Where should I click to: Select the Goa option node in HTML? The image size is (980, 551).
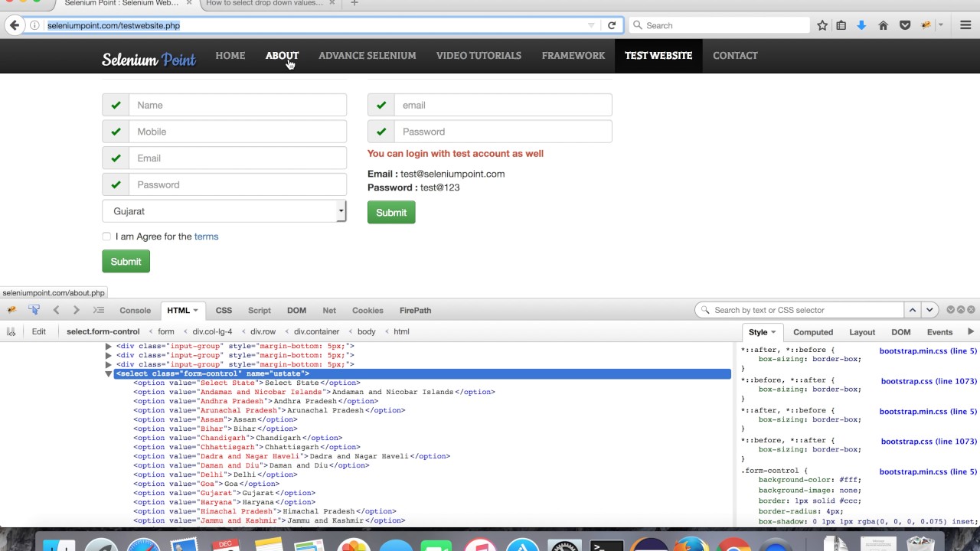(207, 484)
